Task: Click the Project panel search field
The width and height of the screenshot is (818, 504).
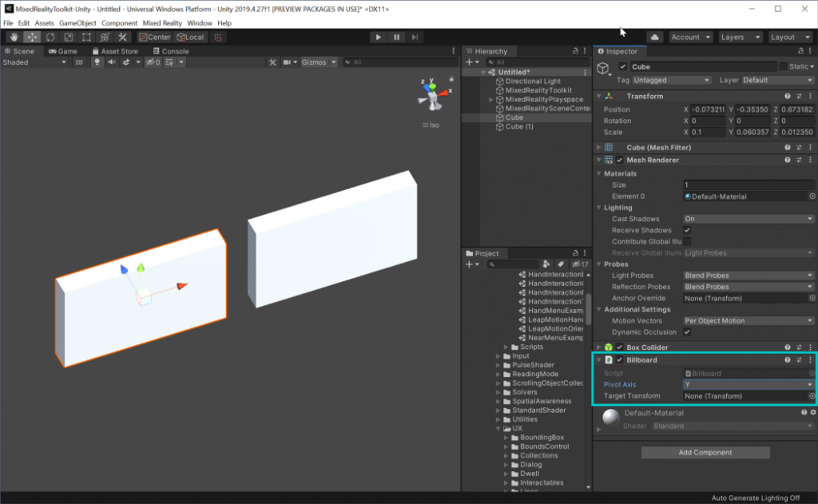Action: (x=511, y=264)
